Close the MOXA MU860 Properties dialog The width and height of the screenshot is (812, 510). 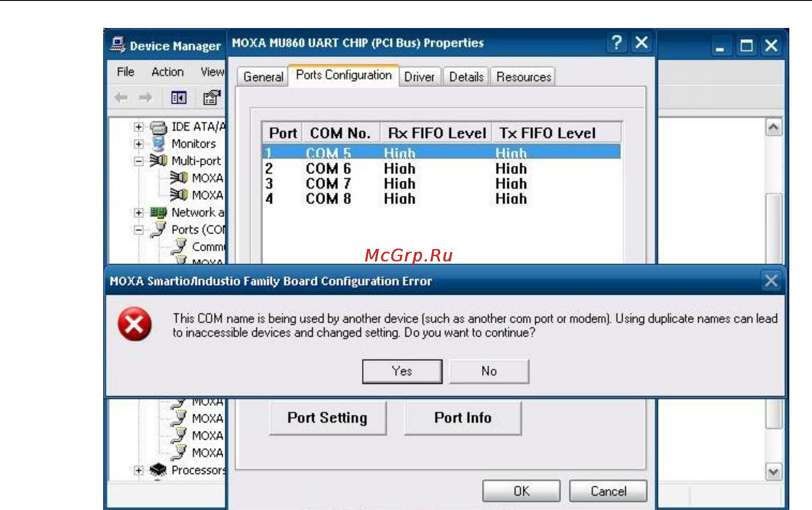641,43
